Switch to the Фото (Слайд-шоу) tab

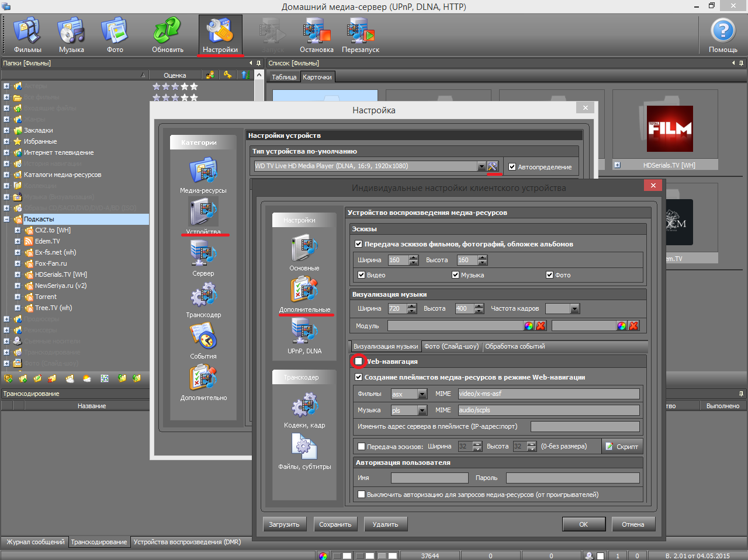451,346
